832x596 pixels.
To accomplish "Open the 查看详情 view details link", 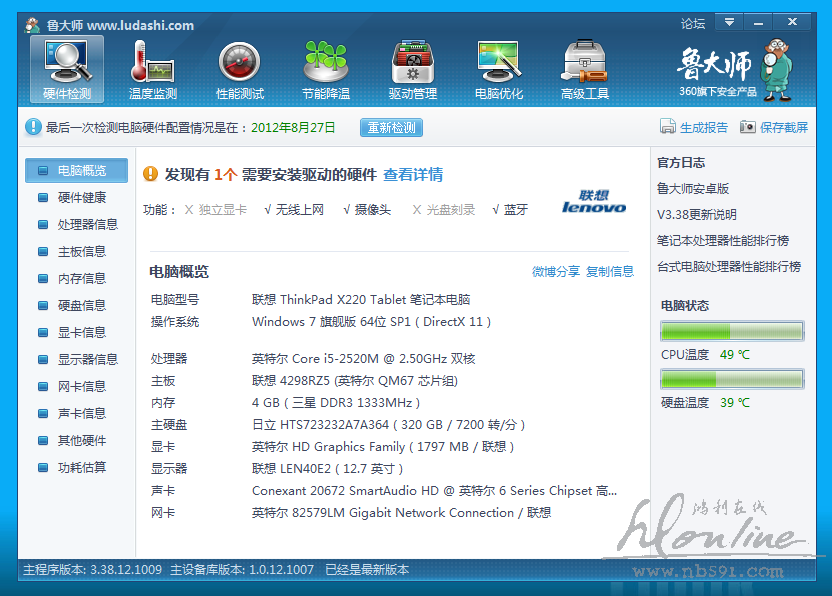I will pyautogui.click(x=413, y=175).
